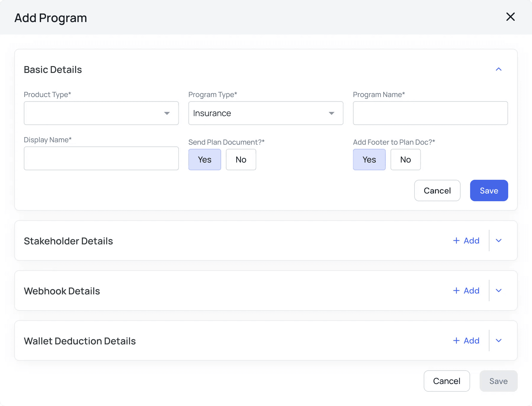
Task: Click the Basic Details heading
Action: tap(53, 70)
